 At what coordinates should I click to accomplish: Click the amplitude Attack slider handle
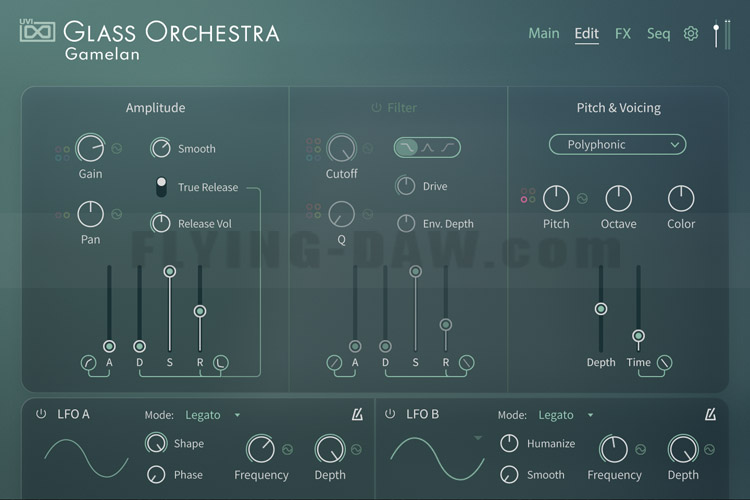[x=109, y=346]
